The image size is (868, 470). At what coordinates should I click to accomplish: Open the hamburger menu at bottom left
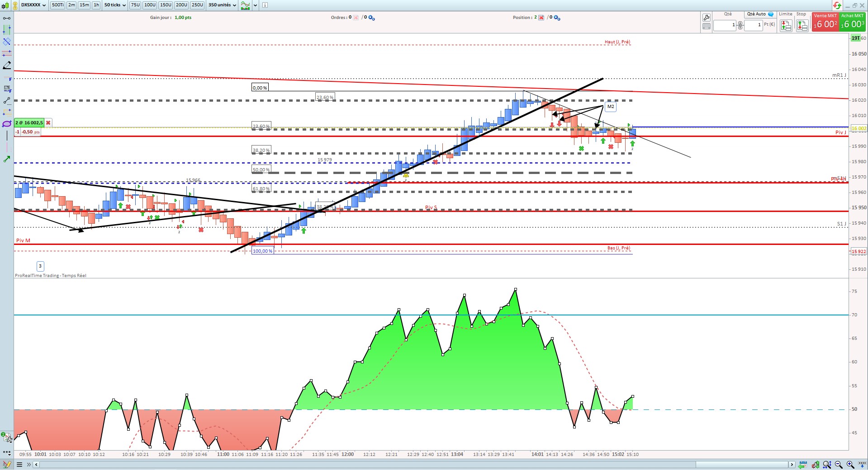tap(19, 464)
